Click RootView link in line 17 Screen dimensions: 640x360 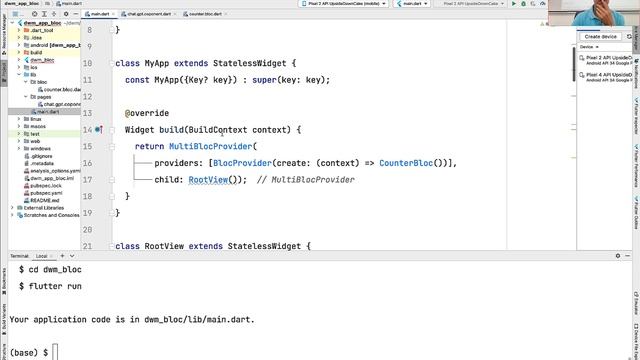click(x=208, y=180)
